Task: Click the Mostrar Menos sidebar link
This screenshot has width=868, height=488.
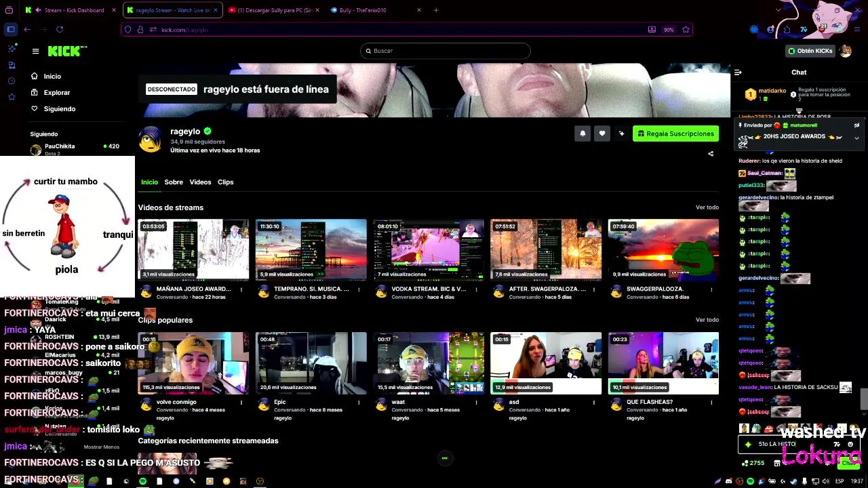Action: (x=101, y=447)
